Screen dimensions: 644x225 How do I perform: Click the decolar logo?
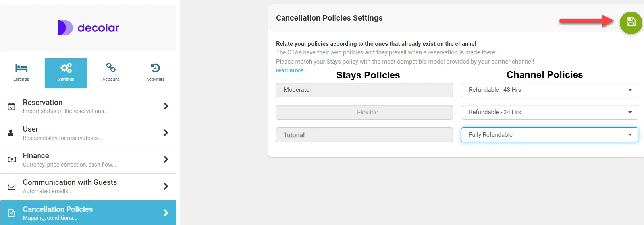[x=88, y=28]
